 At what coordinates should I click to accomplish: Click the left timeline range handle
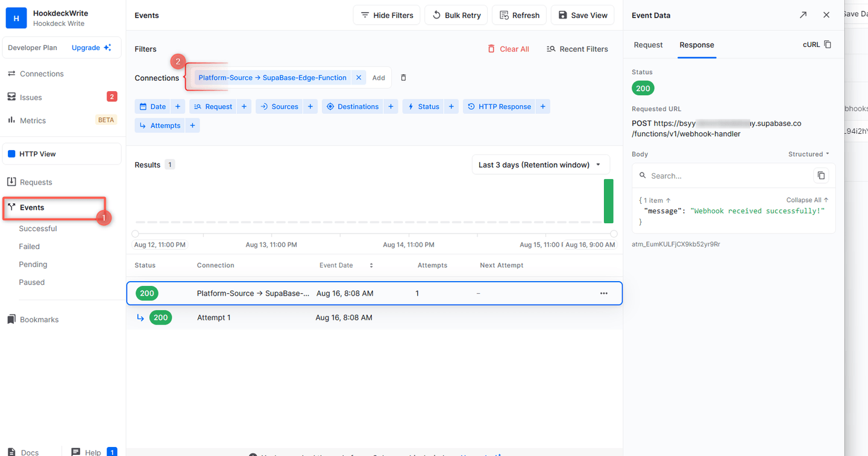click(x=136, y=234)
